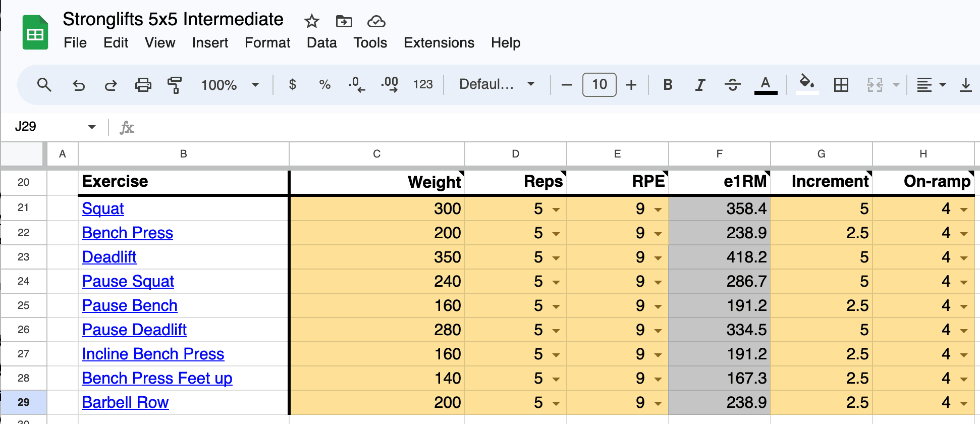Open the vertical align tool
Screen dimensions: 980x424
point(966,85)
